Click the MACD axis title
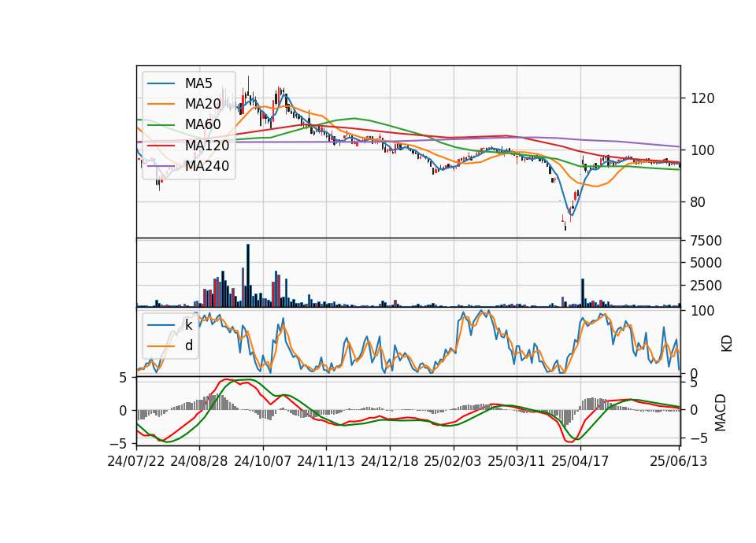Image resolution: width=756 pixels, height=543 pixels. 721,412
